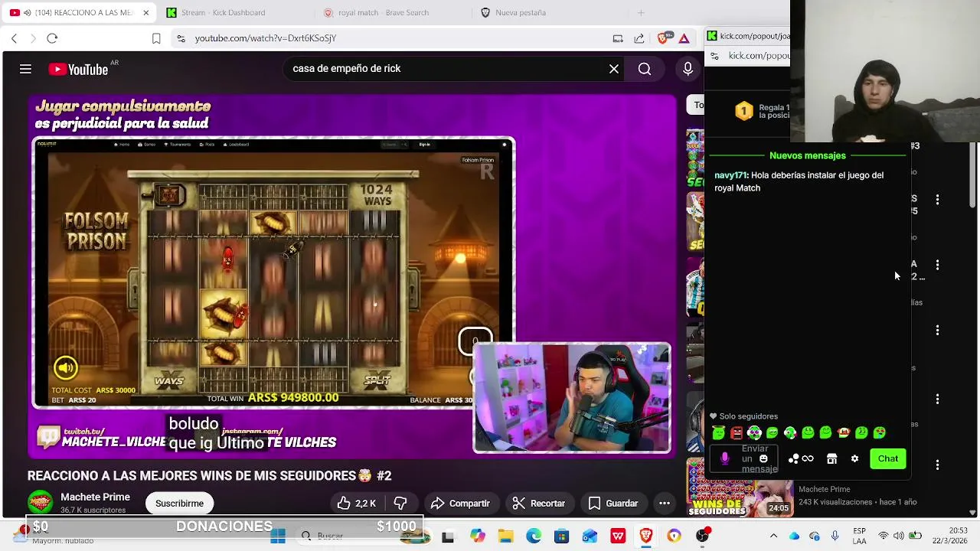The width and height of the screenshot is (980, 551).
Task: Open options menu for bottom recommended video
Action: (937, 465)
